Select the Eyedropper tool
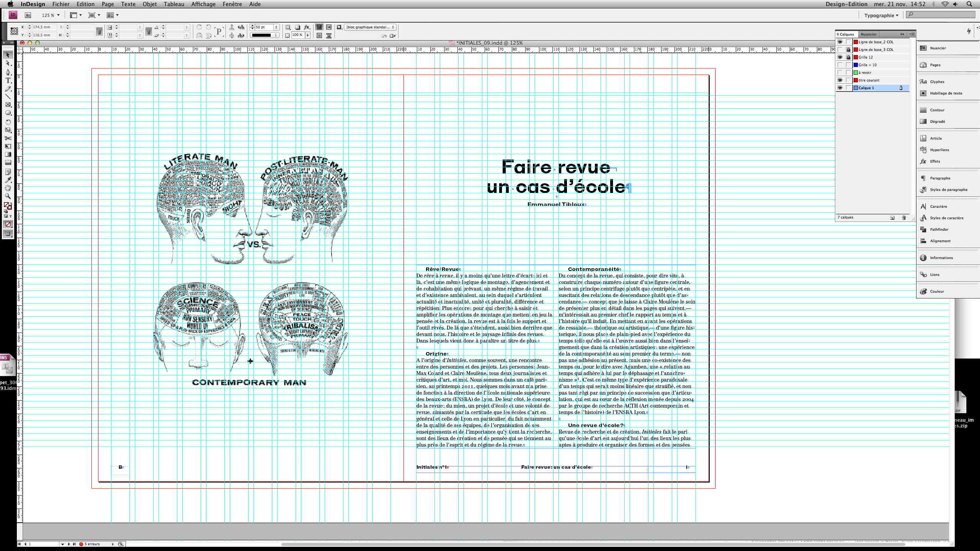 tap(8, 179)
